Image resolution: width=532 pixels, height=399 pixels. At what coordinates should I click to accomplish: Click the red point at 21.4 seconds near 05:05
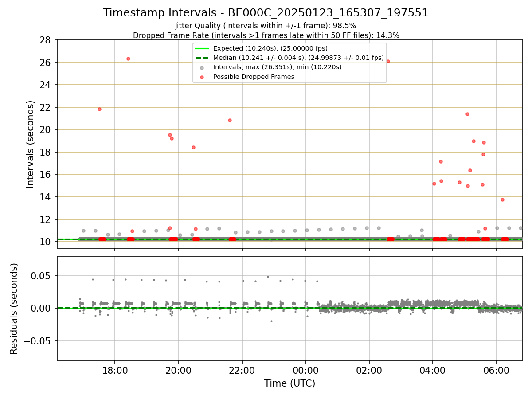pos(467,114)
